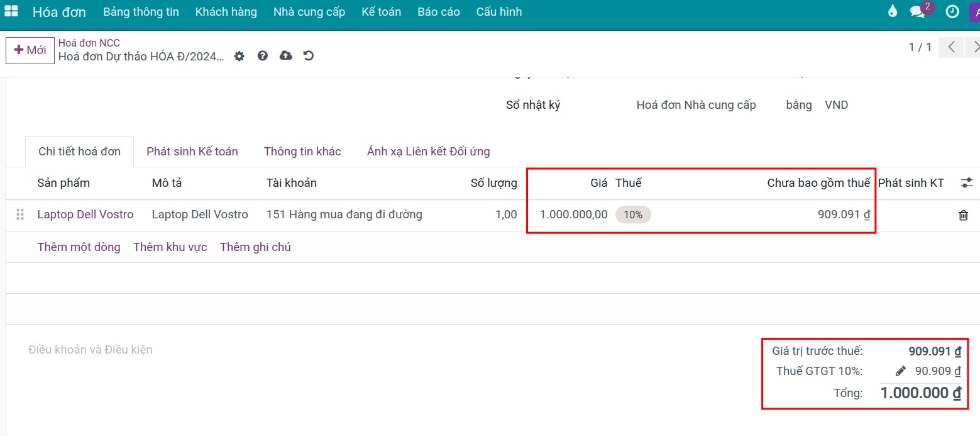Switch to Phát sinh Kế toán tab
Viewport: 980px width, 436px height.
192,151
